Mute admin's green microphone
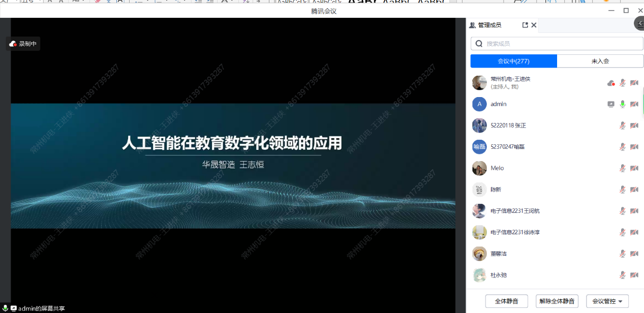The width and height of the screenshot is (644, 313). (623, 104)
